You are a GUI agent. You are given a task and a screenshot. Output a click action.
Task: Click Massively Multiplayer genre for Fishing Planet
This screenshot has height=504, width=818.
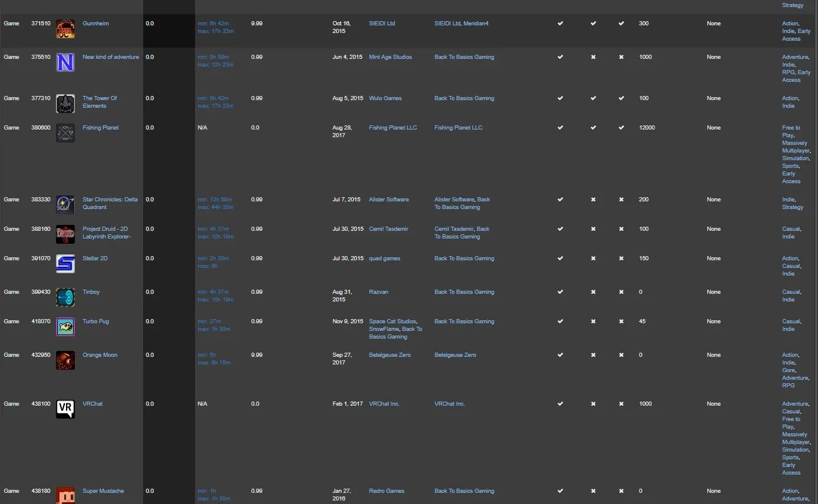[x=796, y=147]
